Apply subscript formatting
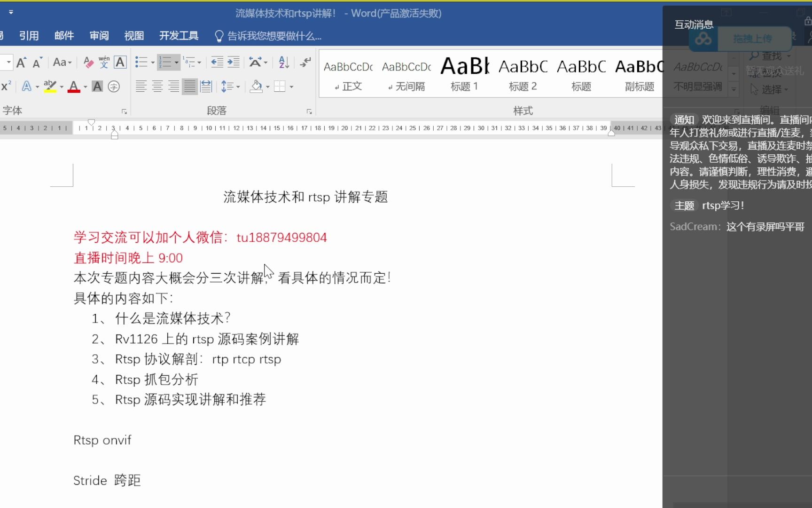Image resolution: width=812 pixels, height=508 pixels. 2,86
